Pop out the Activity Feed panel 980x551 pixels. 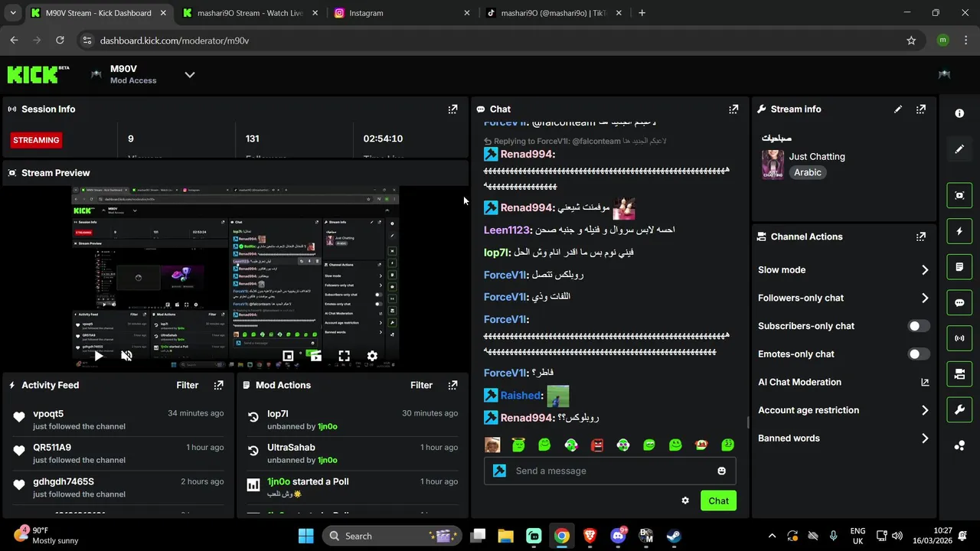219,386
